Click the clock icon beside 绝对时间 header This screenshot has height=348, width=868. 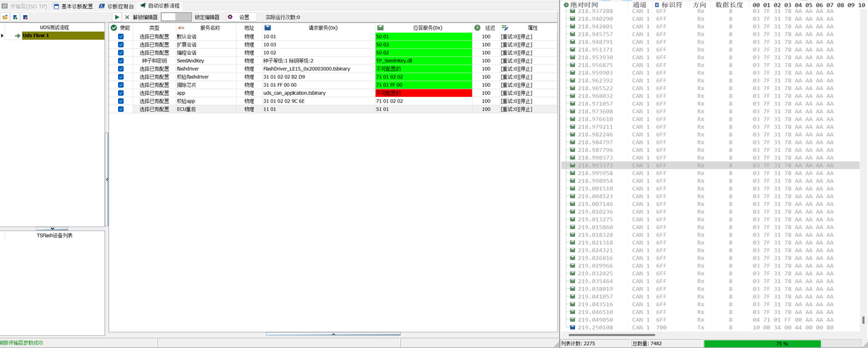[x=566, y=5]
